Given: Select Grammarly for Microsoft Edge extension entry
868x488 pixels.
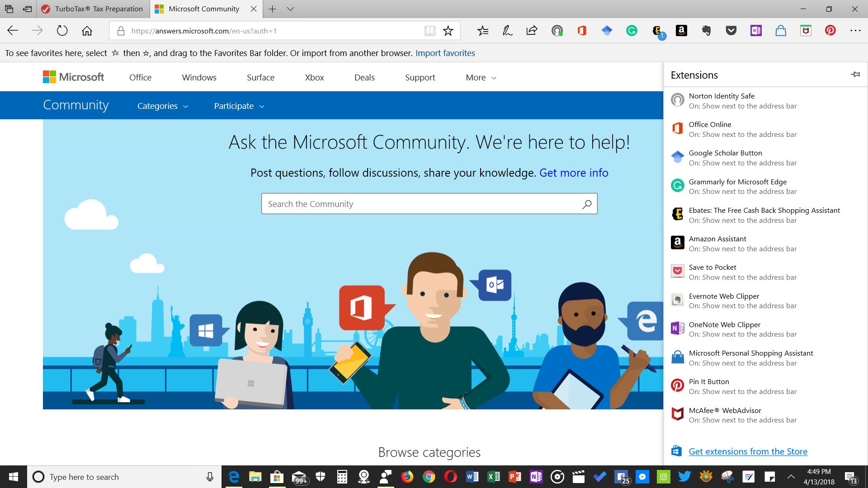Looking at the screenshot, I should 765,187.
